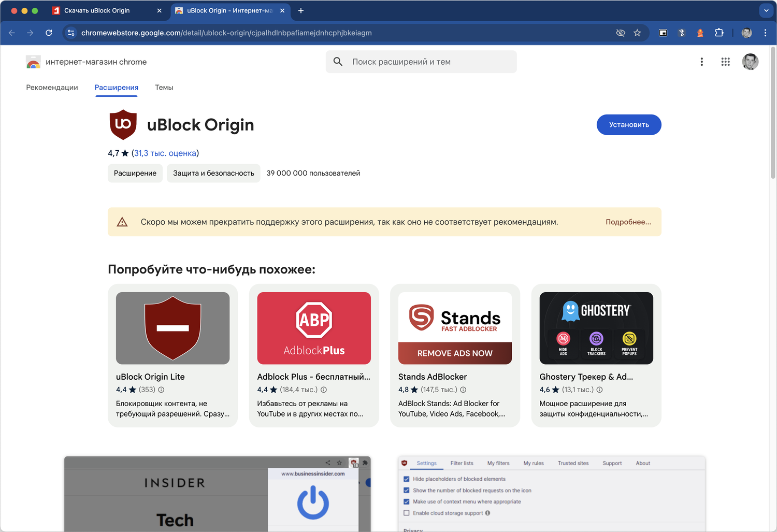Viewport: 777px width, 532px height.
Task: Close the 'uBlock Origin - Интернет-ма' tab
Action: coord(282,10)
